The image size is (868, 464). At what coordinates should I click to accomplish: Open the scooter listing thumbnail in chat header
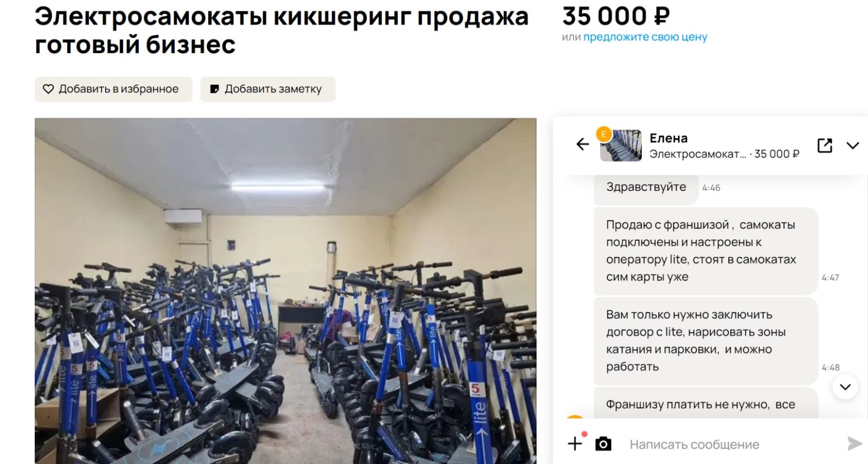point(621,145)
